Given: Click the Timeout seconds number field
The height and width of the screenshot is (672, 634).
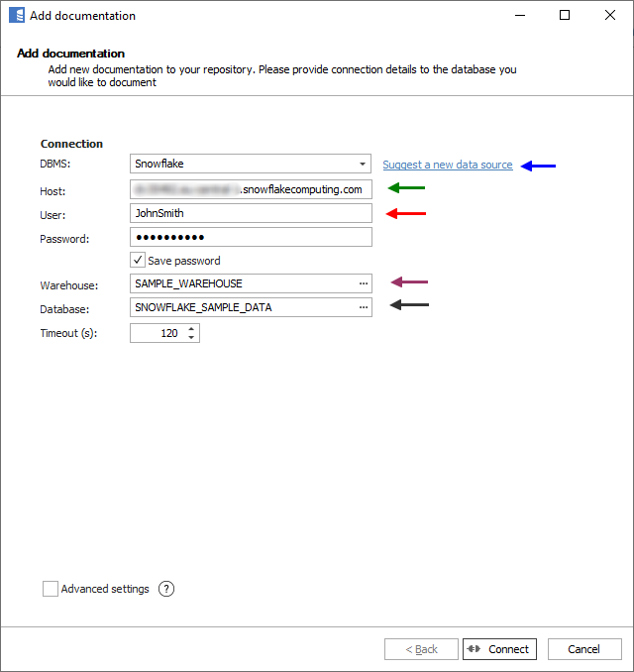Looking at the screenshot, I should (157, 334).
